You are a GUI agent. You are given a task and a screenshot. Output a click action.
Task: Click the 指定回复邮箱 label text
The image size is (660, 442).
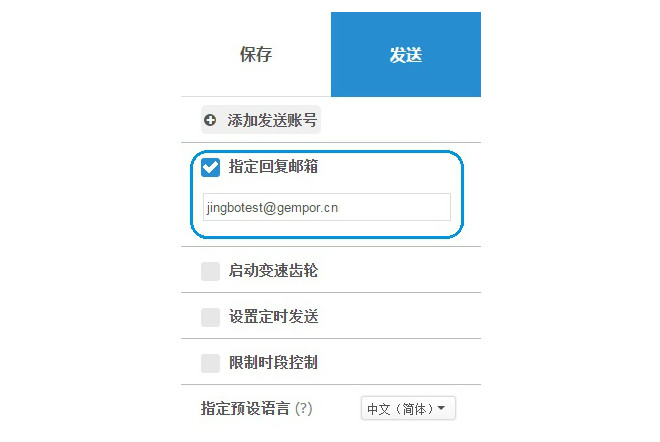click(x=274, y=167)
